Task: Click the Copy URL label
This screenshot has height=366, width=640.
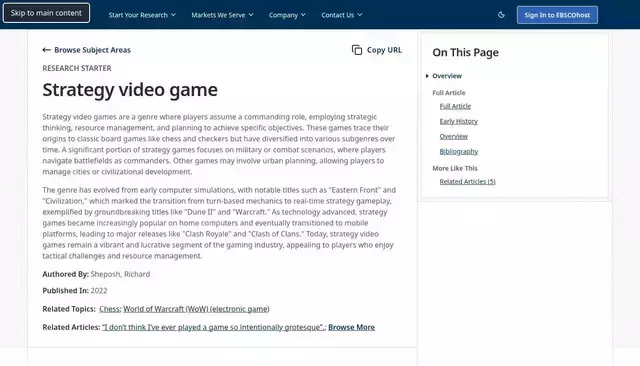Action: tap(384, 50)
